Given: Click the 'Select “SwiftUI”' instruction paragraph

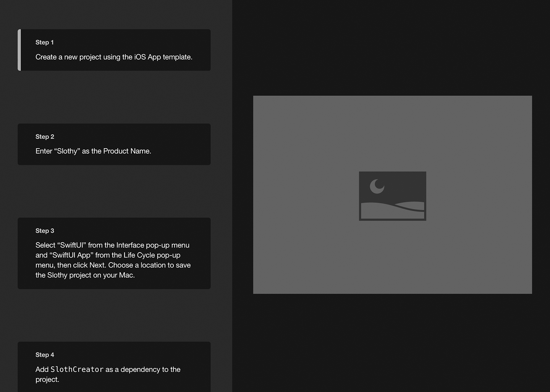Looking at the screenshot, I should pyautogui.click(x=113, y=260).
